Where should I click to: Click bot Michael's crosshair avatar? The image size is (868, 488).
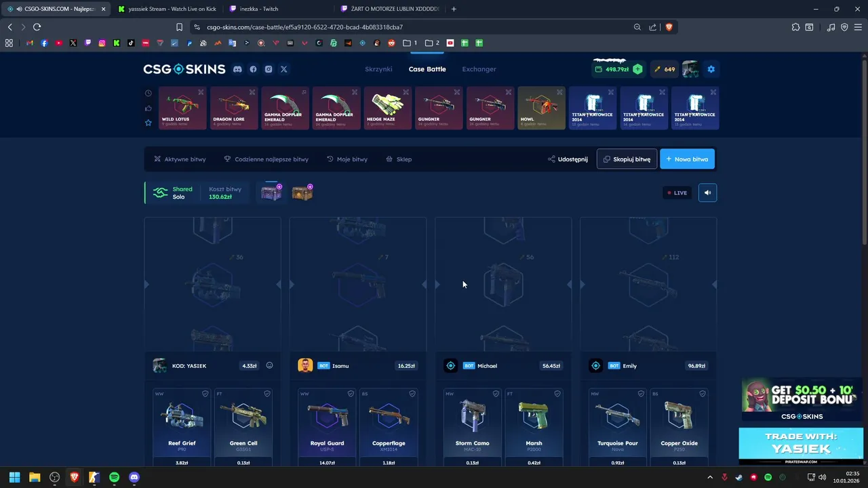pyautogui.click(x=450, y=365)
